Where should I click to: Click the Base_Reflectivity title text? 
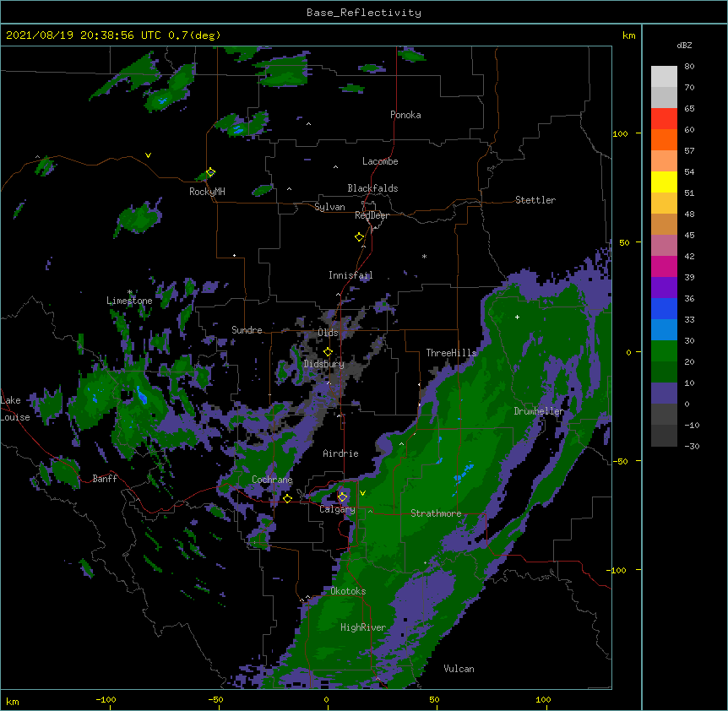(364, 13)
